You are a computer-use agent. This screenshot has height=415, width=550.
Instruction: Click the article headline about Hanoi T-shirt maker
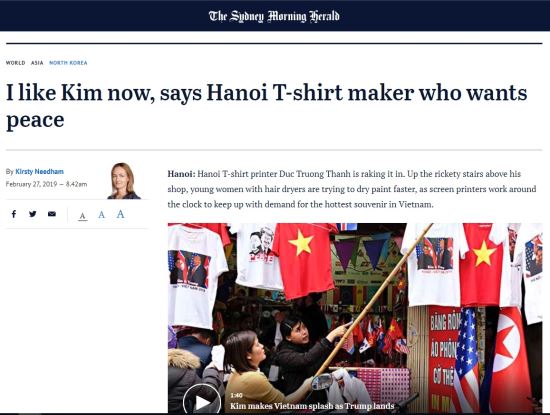coord(267,106)
